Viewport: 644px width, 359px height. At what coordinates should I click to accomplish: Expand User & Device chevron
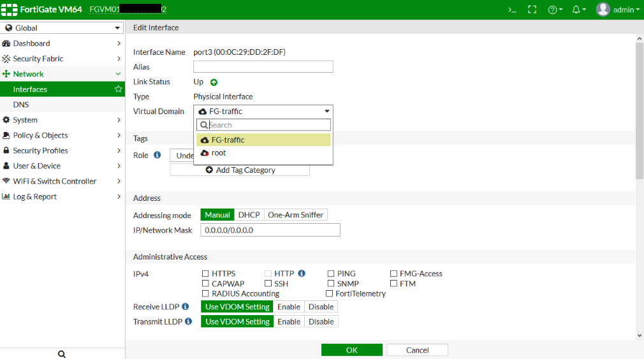click(x=119, y=166)
